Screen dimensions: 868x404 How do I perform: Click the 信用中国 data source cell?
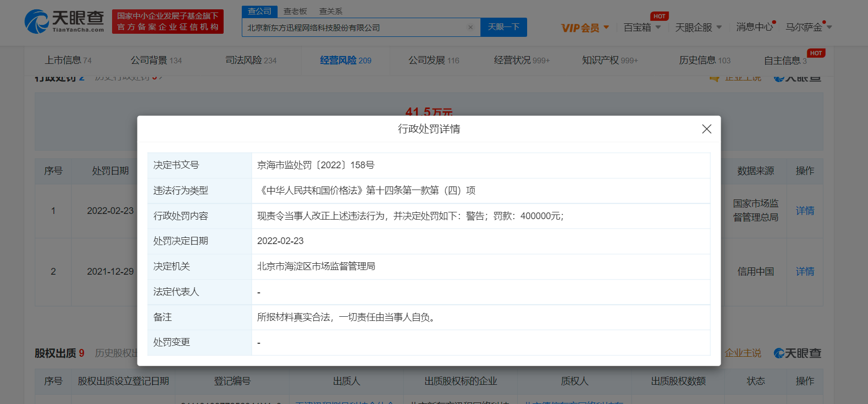pos(755,272)
